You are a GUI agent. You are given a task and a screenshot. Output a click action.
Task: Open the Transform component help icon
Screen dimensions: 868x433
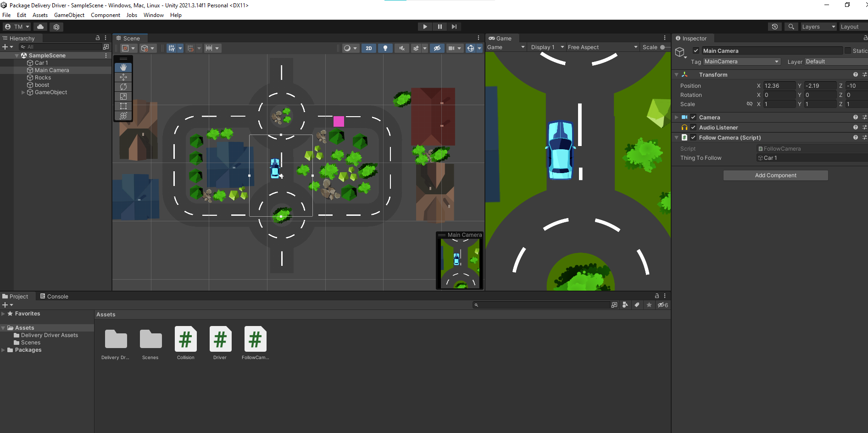point(856,74)
